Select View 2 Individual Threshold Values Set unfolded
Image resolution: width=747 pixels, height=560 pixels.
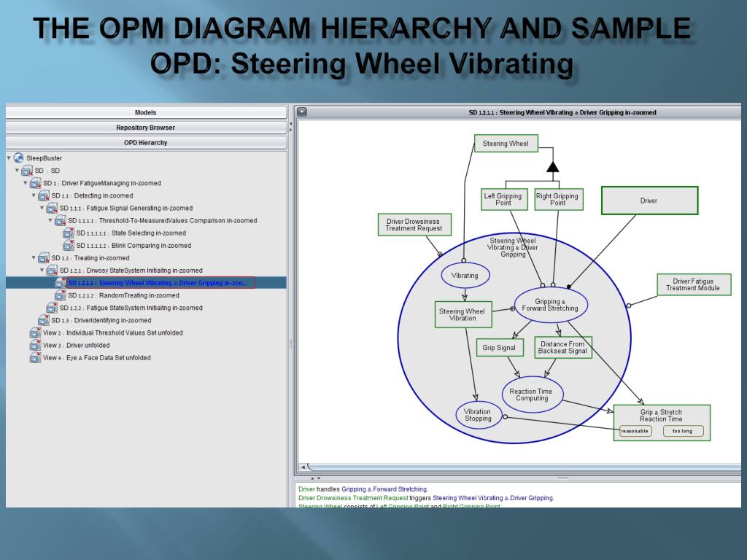[113, 332]
